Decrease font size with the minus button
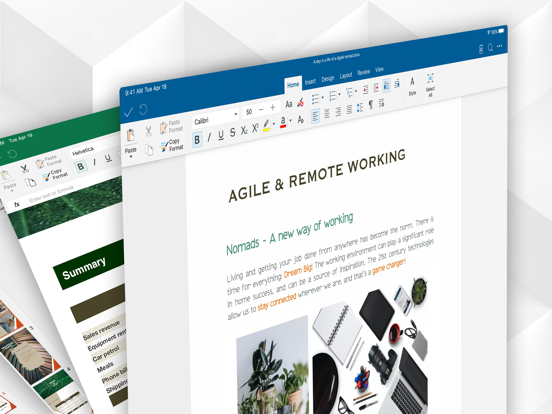The width and height of the screenshot is (552, 414). point(261,109)
